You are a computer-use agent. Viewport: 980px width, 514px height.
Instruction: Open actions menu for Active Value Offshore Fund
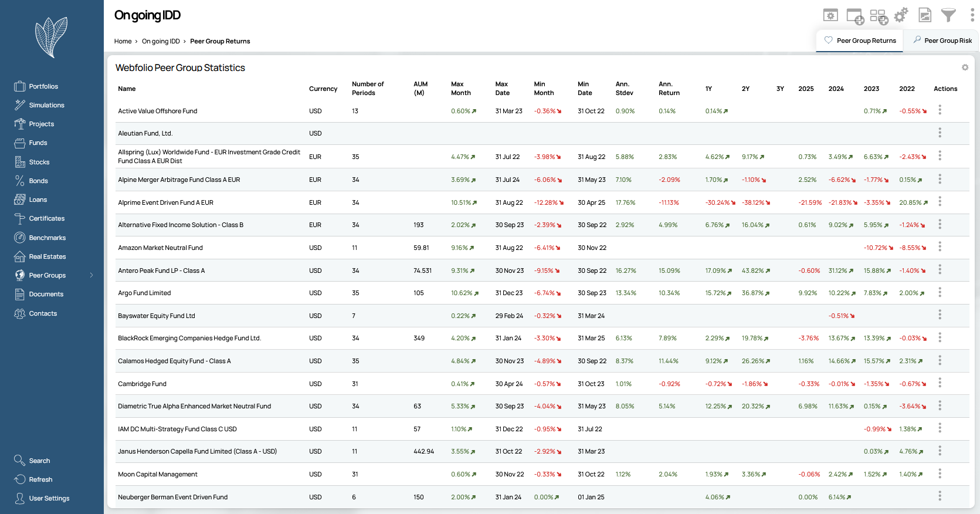(940, 110)
